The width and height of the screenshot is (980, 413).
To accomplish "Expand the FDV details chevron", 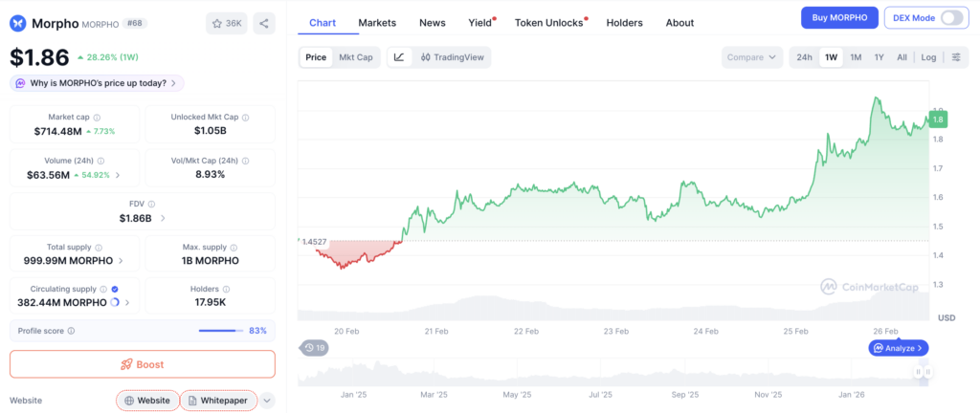I will coord(163,218).
